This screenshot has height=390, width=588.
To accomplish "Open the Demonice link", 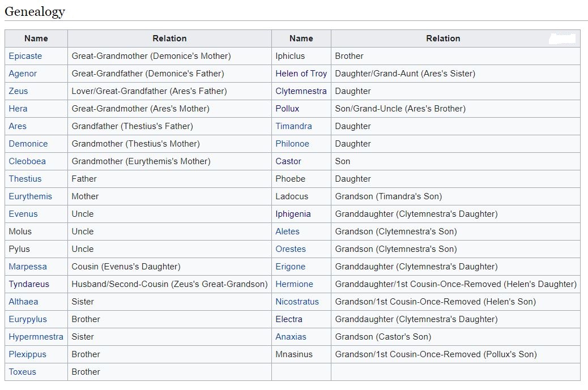I will pos(28,144).
